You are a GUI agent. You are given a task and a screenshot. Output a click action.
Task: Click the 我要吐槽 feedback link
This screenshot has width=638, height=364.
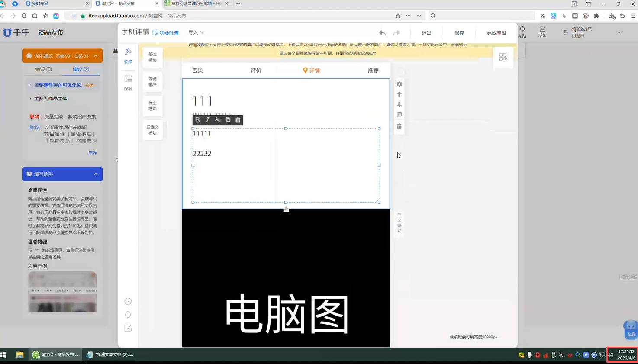coord(165,33)
